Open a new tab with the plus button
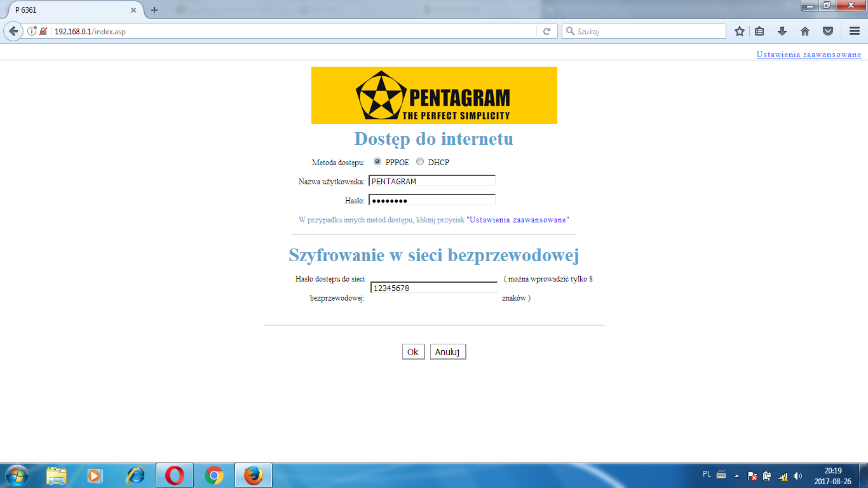 154,10
